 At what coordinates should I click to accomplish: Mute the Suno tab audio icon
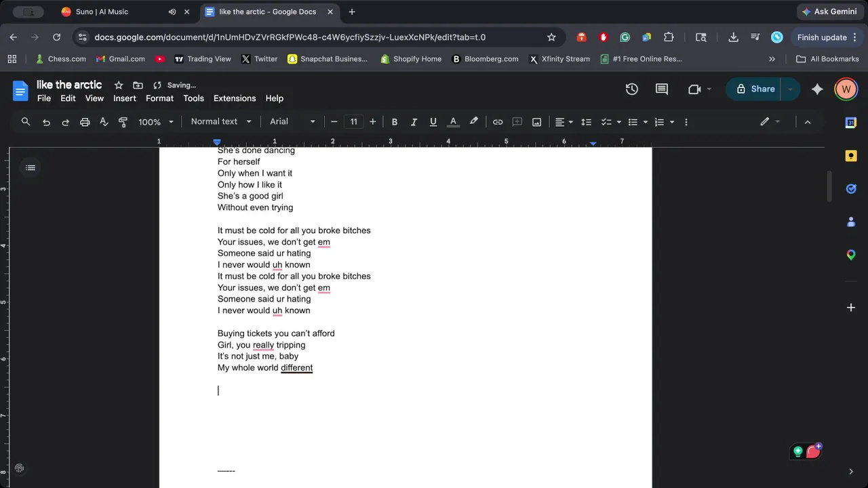point(172,12)
